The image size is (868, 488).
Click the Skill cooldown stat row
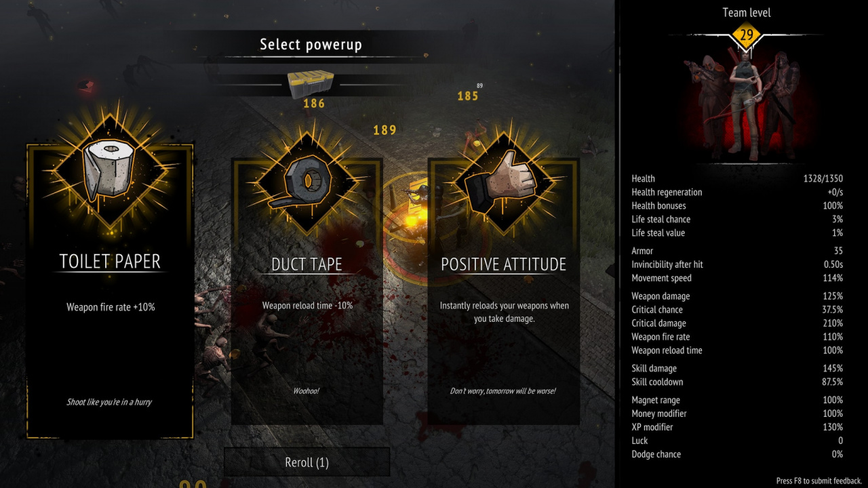[x=737, y=382]
